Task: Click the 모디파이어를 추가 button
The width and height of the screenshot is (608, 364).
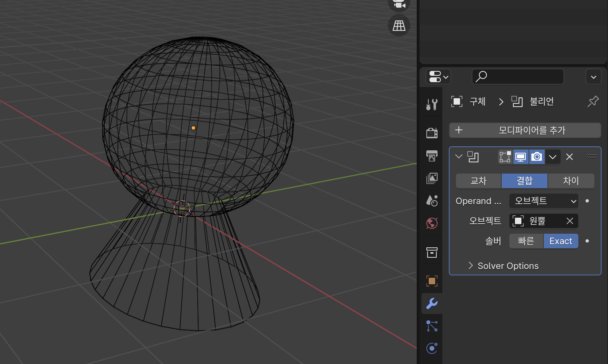Action: [x=525, y=130]
